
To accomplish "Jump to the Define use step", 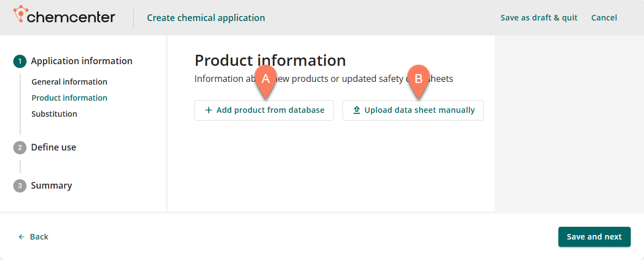I will 54,147.
